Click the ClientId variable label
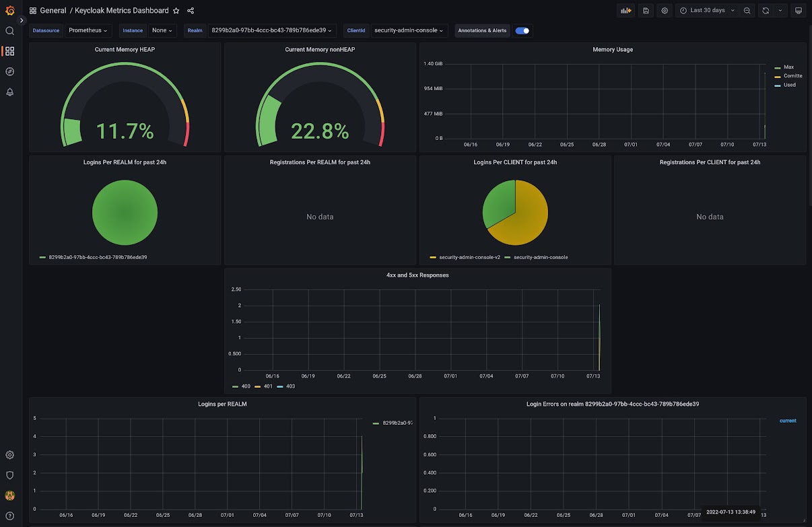812x527 pixels. tap(356, 30)
